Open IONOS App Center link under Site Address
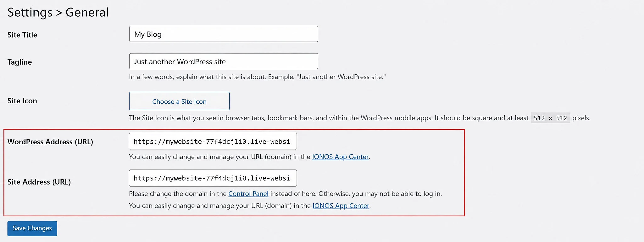This screenshot has width=644, height=242. [341, 206]
